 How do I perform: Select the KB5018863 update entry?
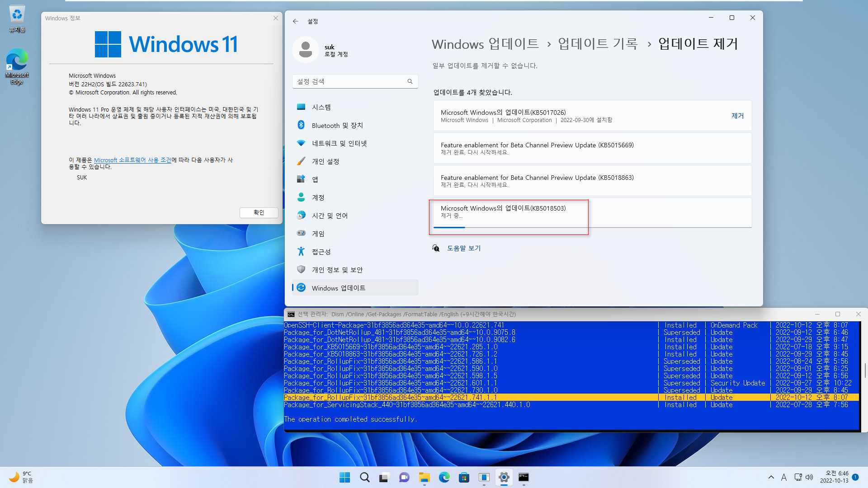pos(592,181)
